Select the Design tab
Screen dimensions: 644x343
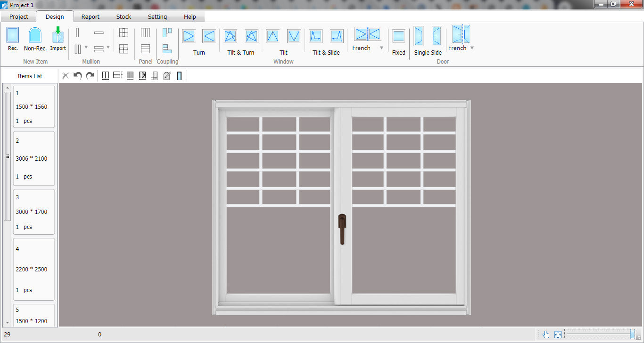click(55, 16)
